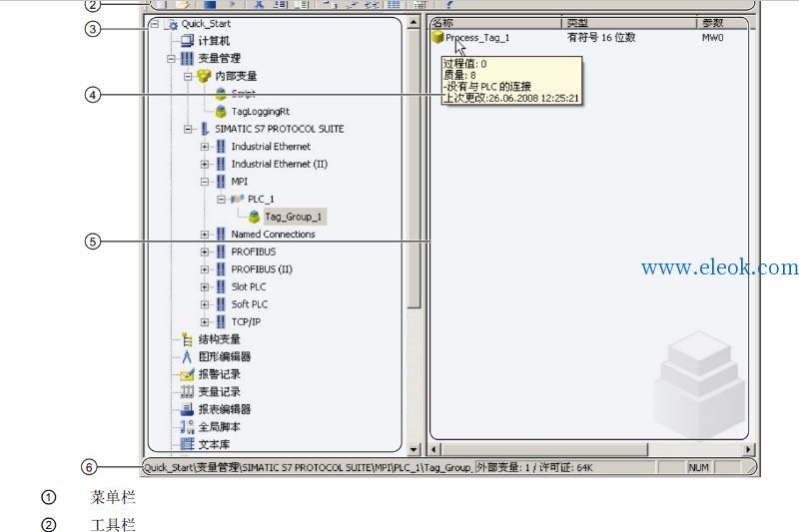The height and width of the screenshot is (532, 799).
Task: Collapse the 内部变量 node
Action: coord(188,77)
